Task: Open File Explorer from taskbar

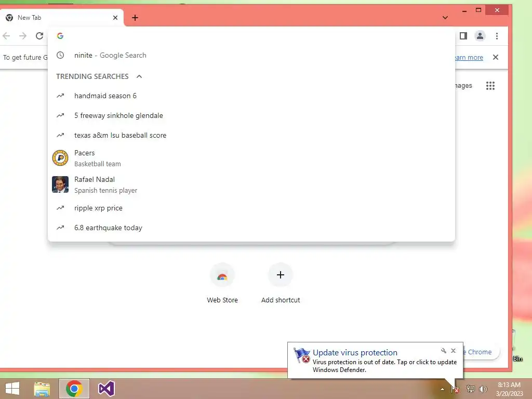Action: [42, 389]
